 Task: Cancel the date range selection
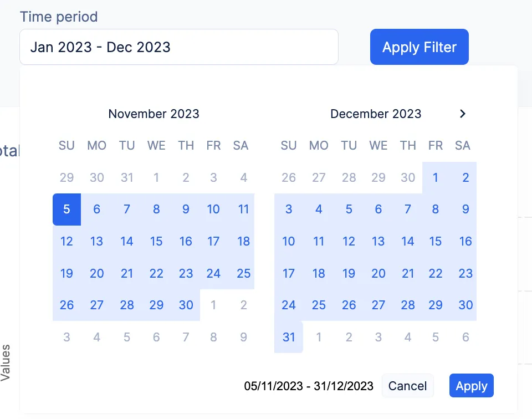pyautogui.click(x=407, y=386)
